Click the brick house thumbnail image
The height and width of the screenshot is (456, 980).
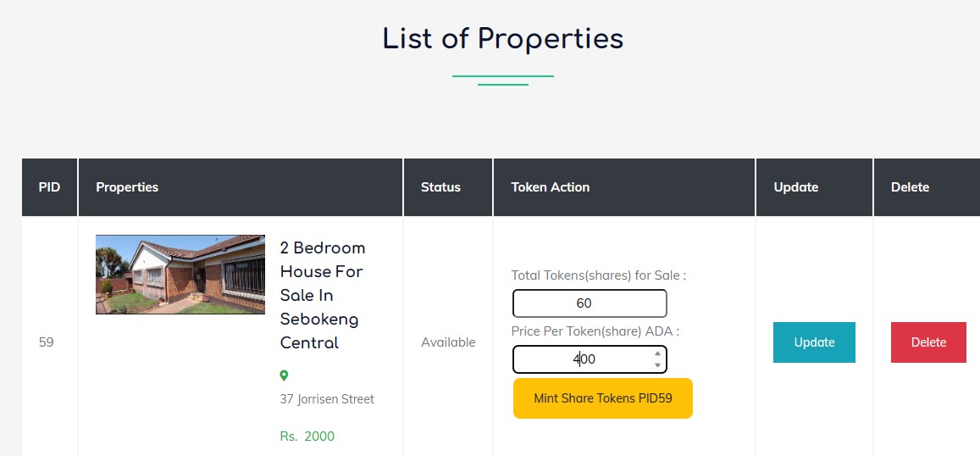click(180, 275)
